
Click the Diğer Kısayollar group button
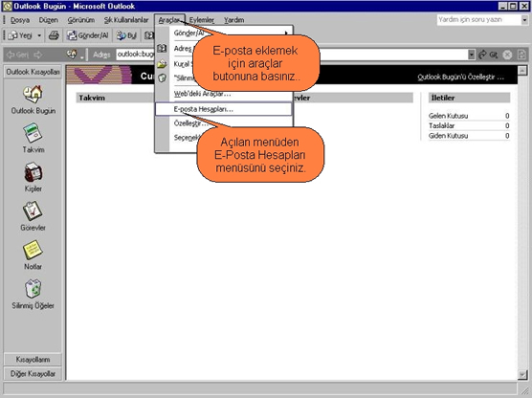(x=33, y=373)
